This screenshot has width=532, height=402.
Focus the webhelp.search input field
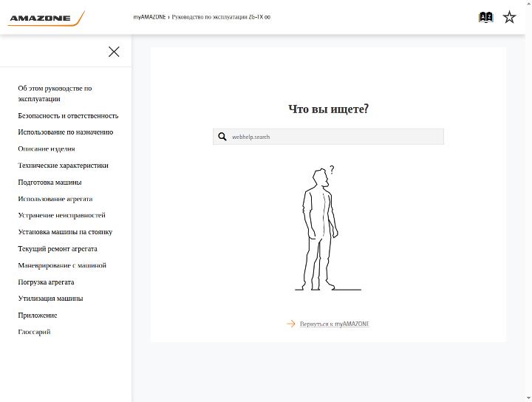[328, 137]
